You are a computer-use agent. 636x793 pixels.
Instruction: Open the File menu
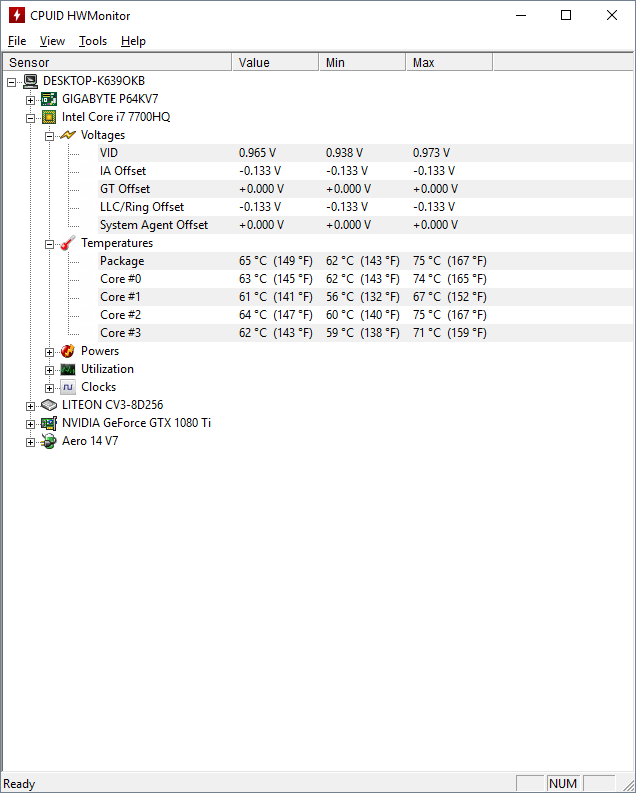point(17,41)
